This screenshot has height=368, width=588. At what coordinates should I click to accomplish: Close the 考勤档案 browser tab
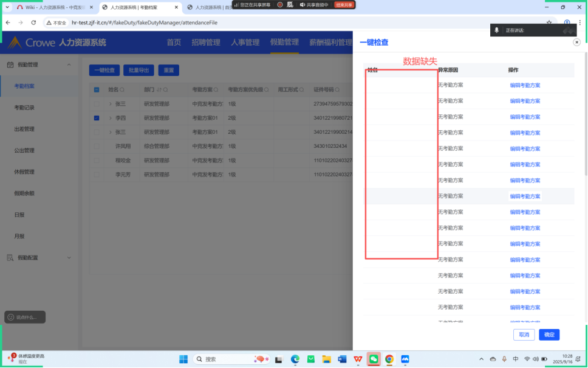pos(176,7)
